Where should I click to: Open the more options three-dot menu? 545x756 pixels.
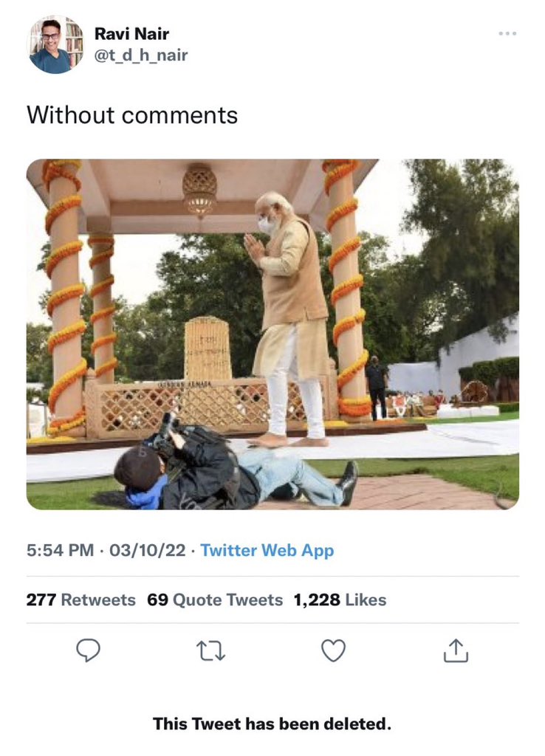pyautogui.click(x=507, y=34)
